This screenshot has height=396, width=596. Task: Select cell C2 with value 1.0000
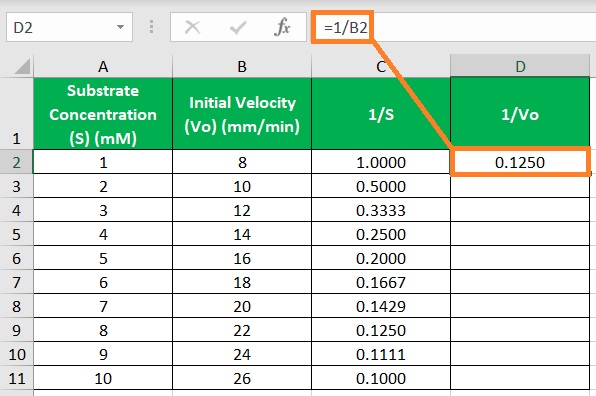(x=381, y=162)
